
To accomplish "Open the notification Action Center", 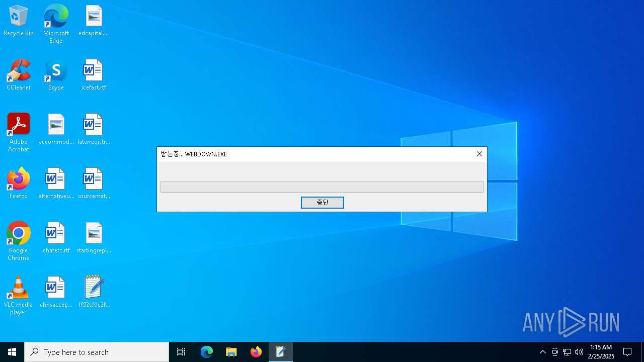I will [627, 352].
